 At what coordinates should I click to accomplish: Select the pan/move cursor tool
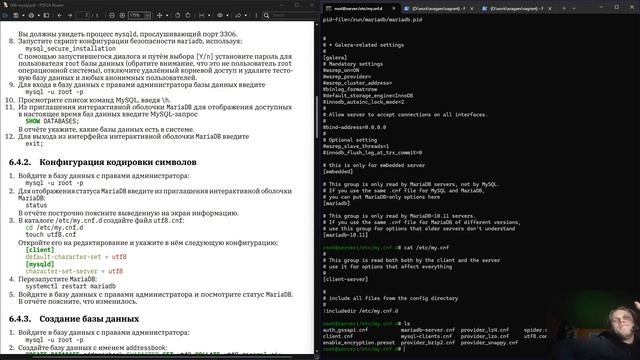[x=159, y=15]
